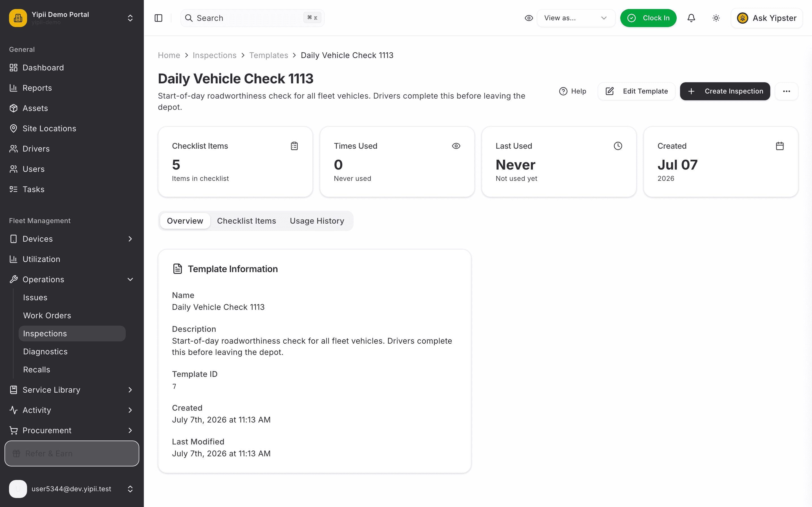Switch to the Usage History tab
This screenshot has width=812, height=507.
(317, 221)
